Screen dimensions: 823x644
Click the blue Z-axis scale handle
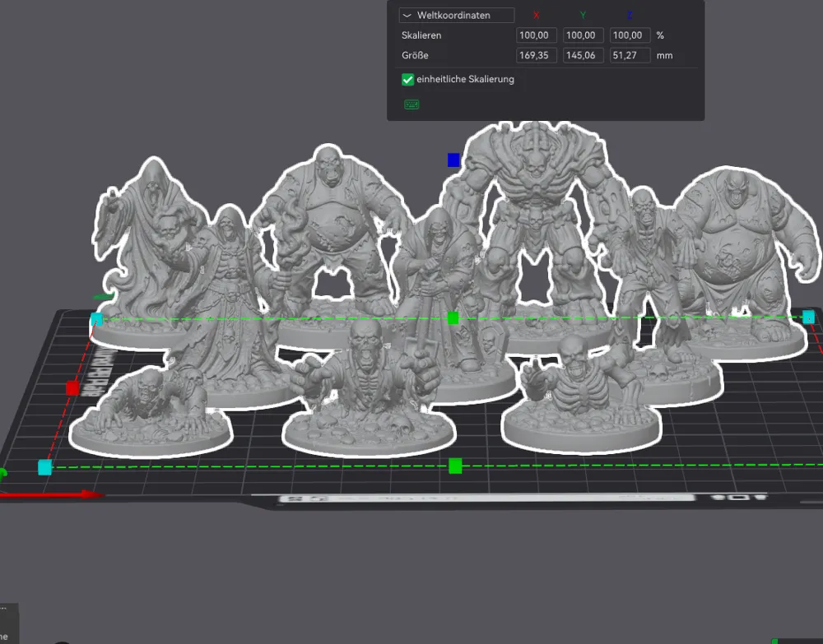tap(453, 160)
